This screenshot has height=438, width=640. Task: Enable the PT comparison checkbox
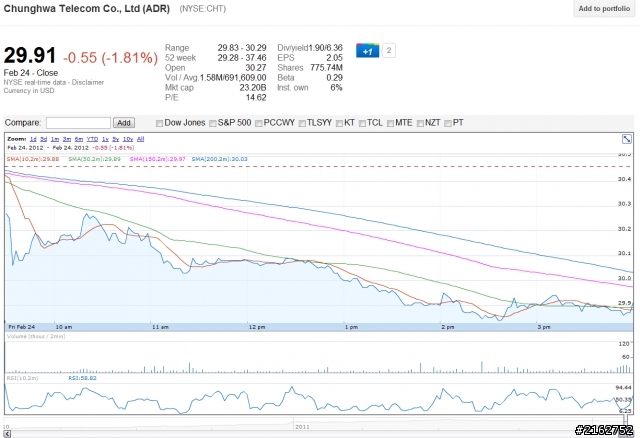(448, 123)
